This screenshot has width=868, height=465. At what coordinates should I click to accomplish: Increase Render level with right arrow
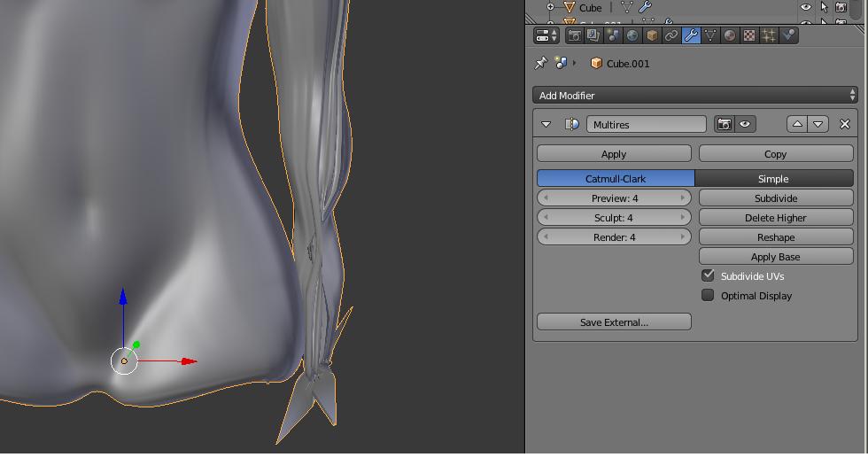[x=683, y=237]
